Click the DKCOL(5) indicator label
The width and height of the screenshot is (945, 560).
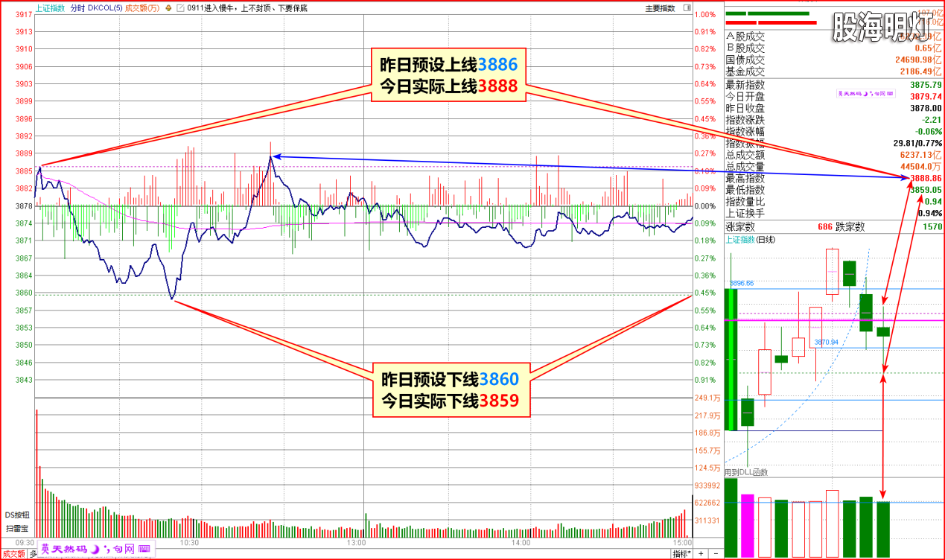tap(106, 7)
